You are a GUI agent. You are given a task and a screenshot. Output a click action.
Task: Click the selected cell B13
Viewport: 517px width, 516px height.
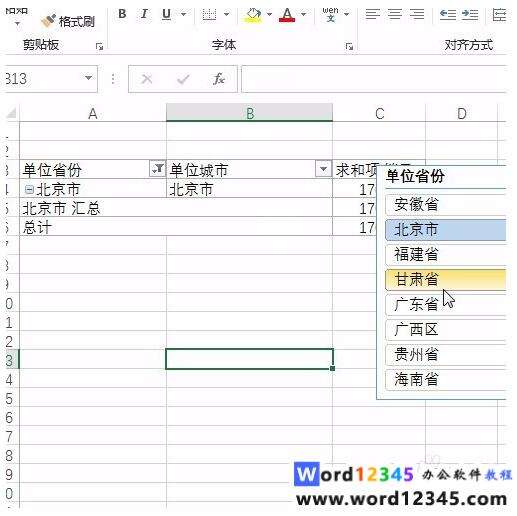(249, 359)
